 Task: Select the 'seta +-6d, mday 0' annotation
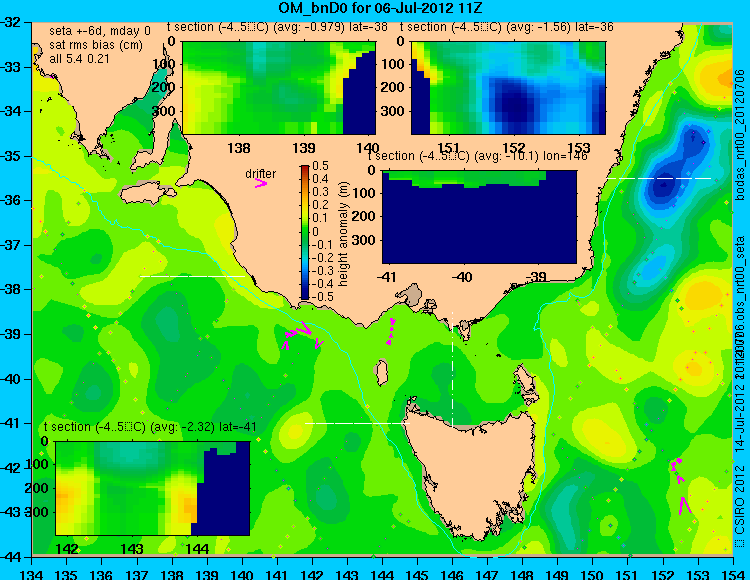(99, 31)
